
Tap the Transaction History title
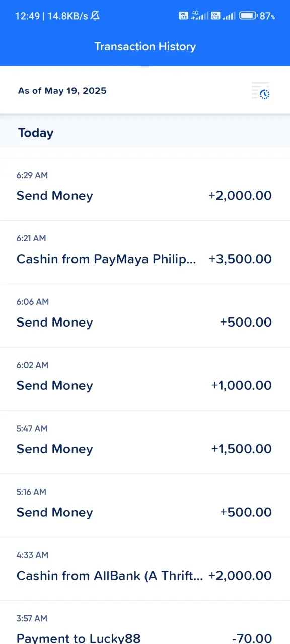click(x=145, y=46)
